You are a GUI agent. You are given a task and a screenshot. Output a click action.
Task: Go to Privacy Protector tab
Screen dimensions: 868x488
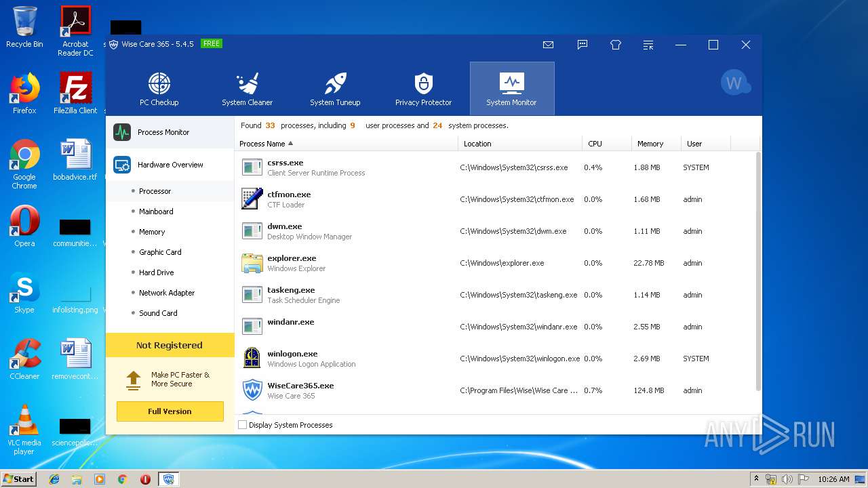coord(423,89)
